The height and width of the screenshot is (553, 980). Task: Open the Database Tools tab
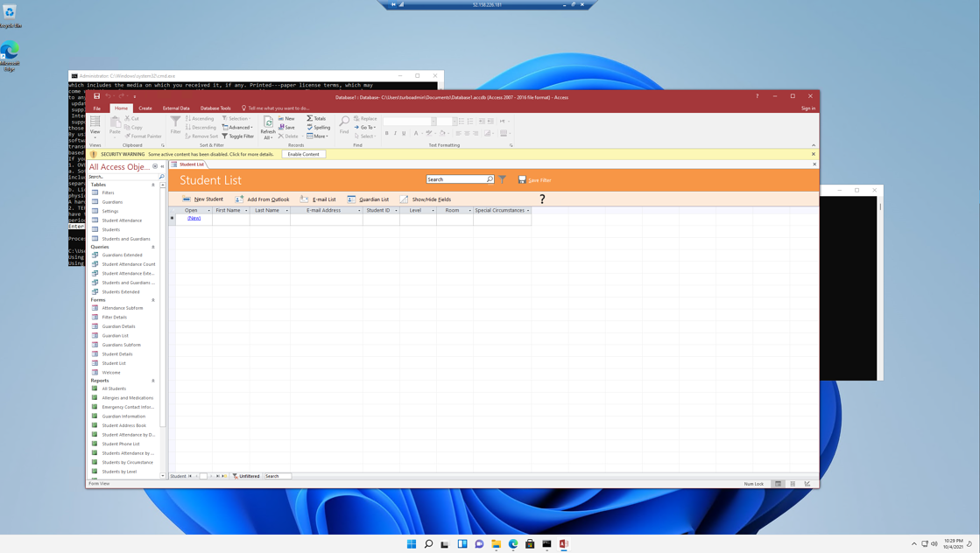pos(215,108)
